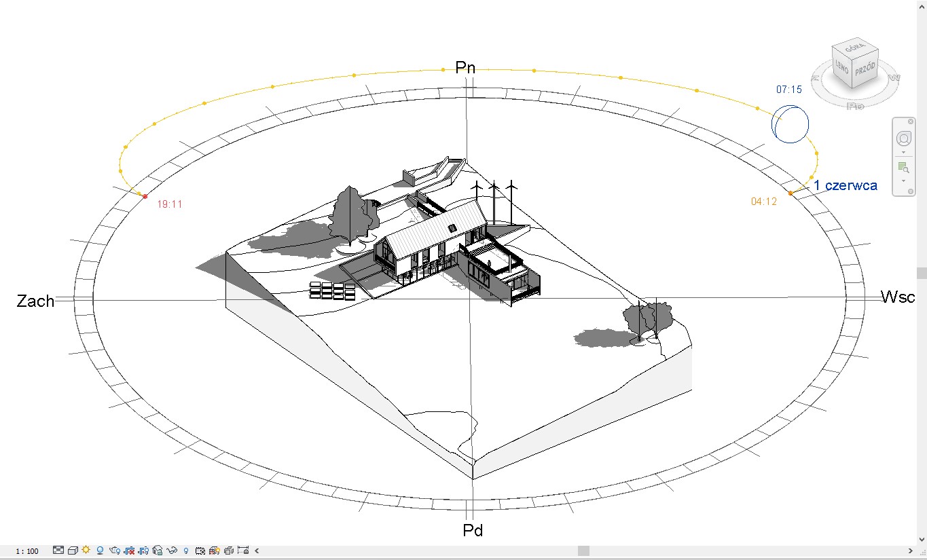Toggle Reveal Constraints icon
The width and height of the screenshot is (927, 560).
pyautogui.click(x=243, y=550)
